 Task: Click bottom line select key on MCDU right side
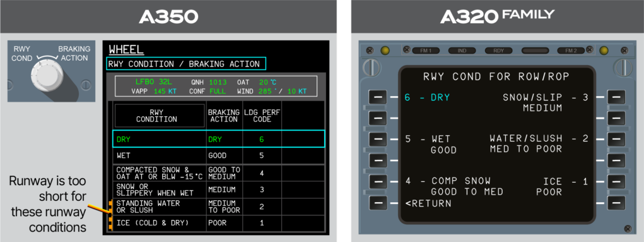pos(616,202)
